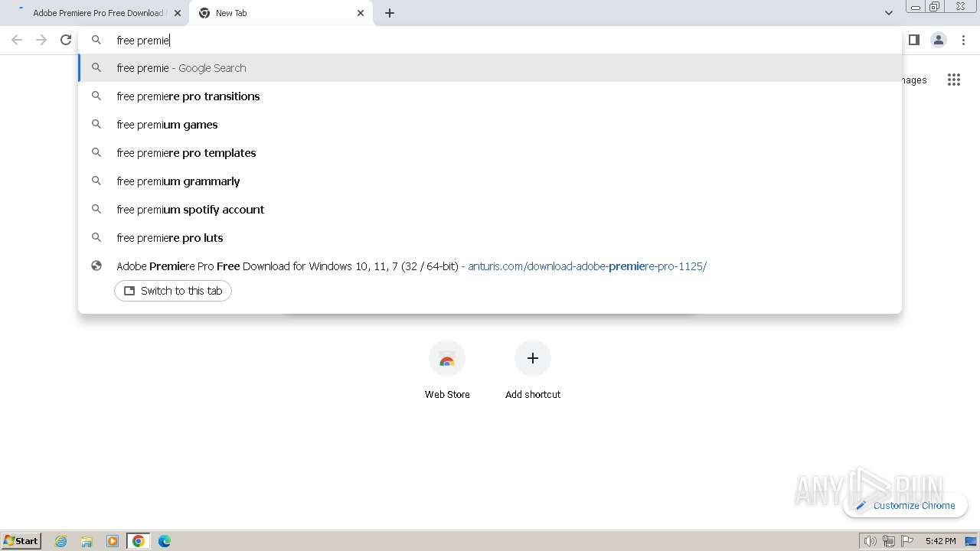Open the Windows Start menu
980x551 pixels.
click(21, 540)
